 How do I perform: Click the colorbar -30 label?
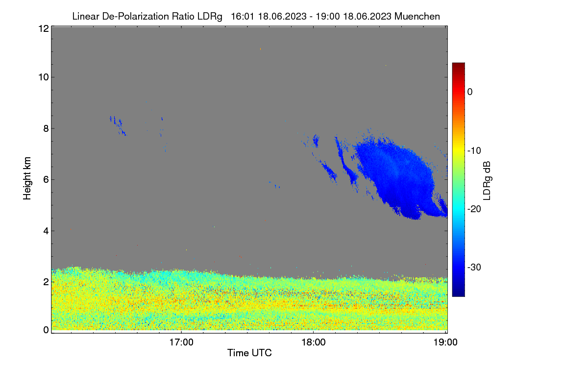[475, 268]
